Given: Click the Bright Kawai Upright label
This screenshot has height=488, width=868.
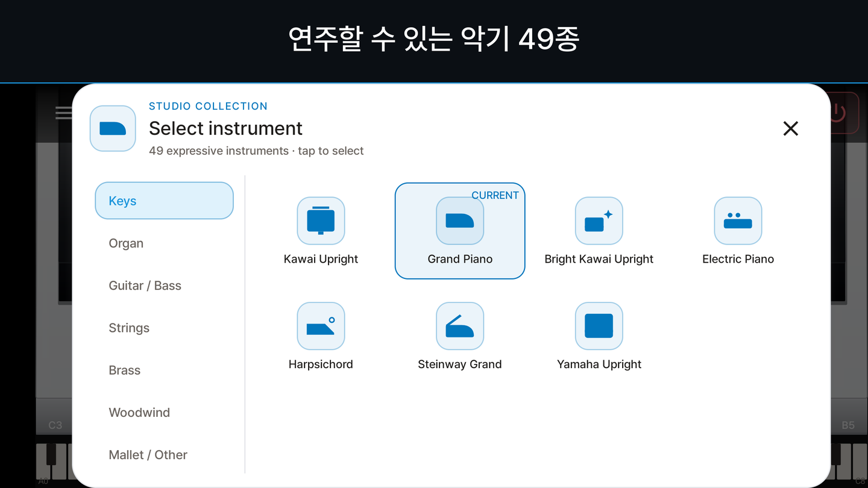Looking at the screenshot, I should coord(599,259).
